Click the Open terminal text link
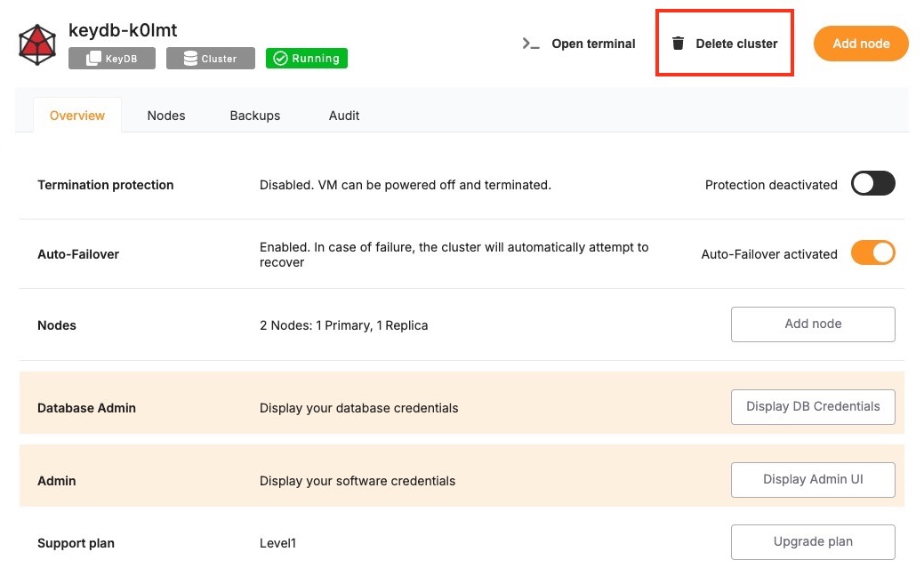This screenshot has height=576, width=924. (593, 44)
